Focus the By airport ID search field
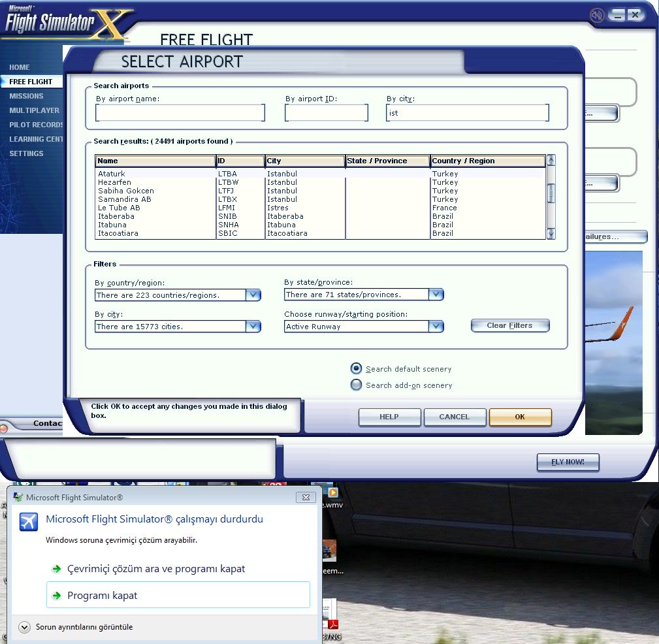Image resolution: width=659 pixels, height=644 pixels. click(x=327, y=112)
